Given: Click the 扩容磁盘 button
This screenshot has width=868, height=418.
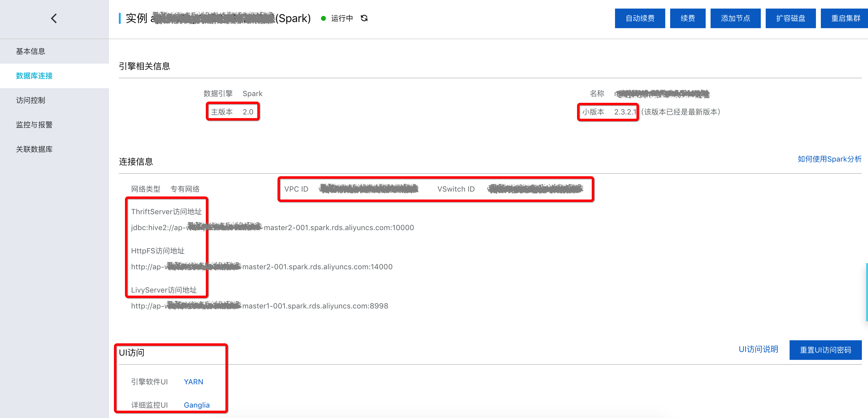Looking at the screenshot, I should 790,18.
